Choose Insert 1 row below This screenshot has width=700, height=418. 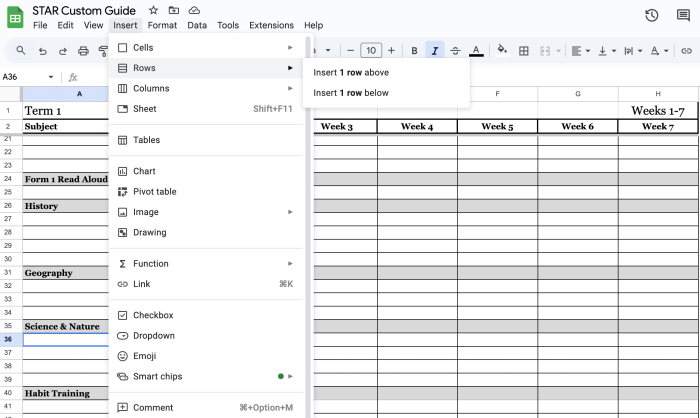click(351, 93)
